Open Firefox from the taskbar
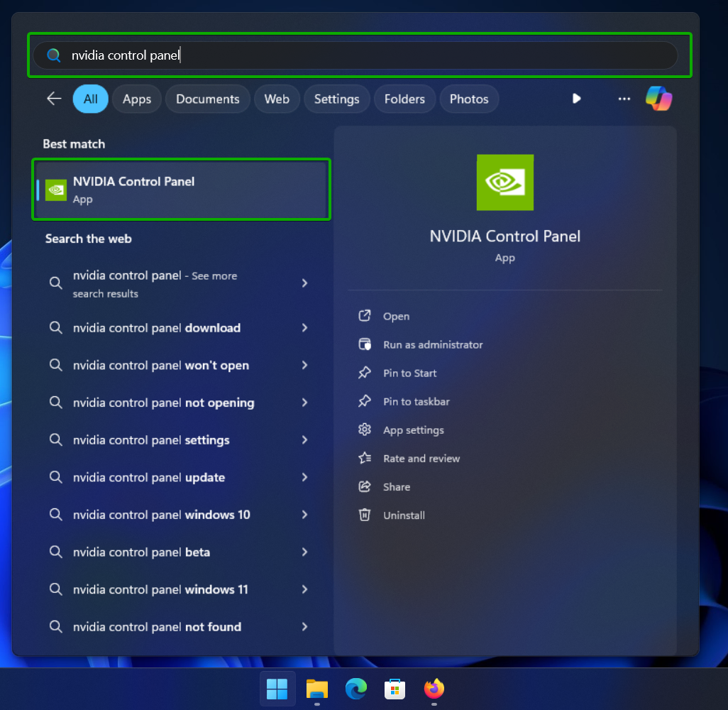Viewport: 728px width, 710px height. pyautogui.click(x=434, y=689)
